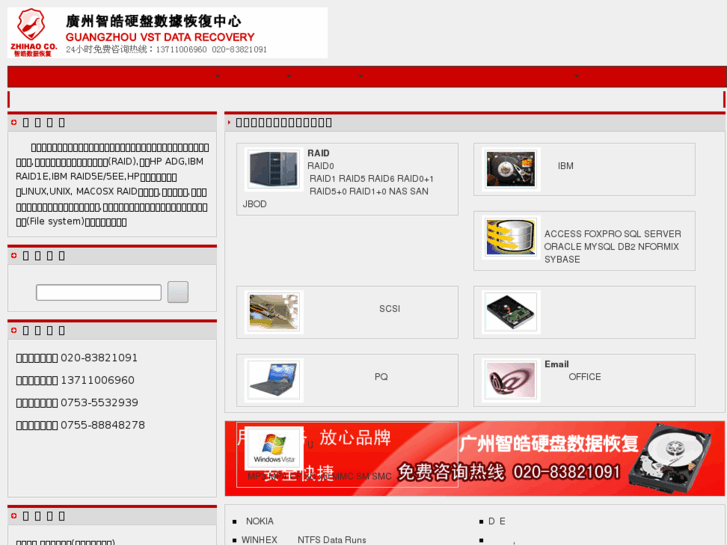Click the red hotline banner with 020-83821091
This screenshot has width=727, height=545.
(x=474, y=458)
